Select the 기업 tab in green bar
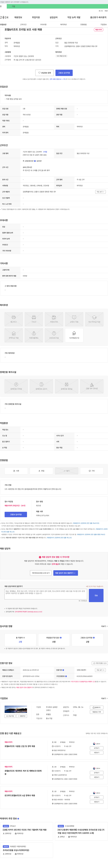The height and width of the screenshot is (868, 108). click(x=13, y=6)
